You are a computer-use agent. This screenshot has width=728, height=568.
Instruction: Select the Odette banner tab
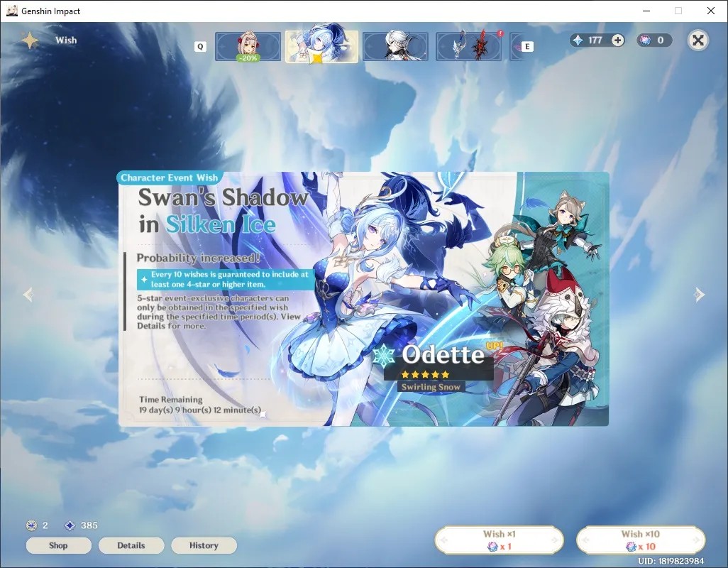click(x=321, y=46)
